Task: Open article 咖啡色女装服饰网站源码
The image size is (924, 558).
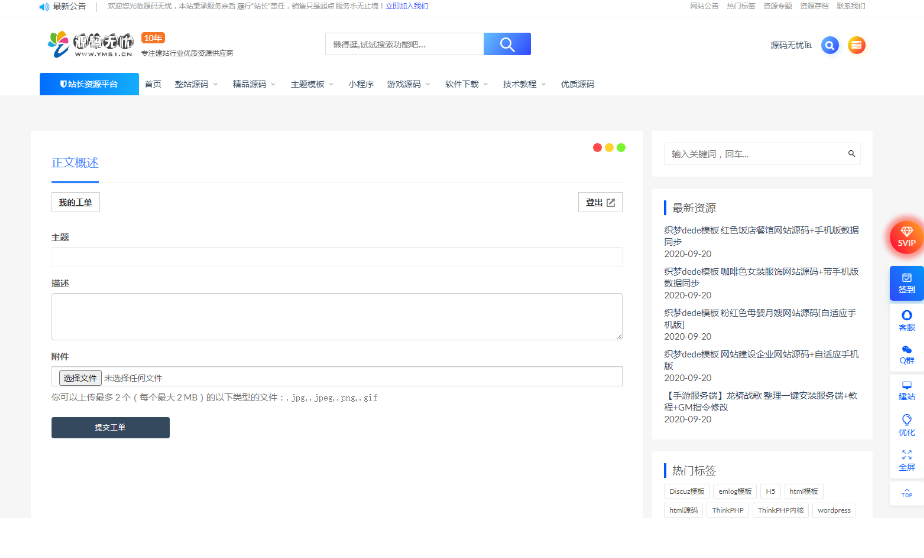Action: tap(761, 277)
